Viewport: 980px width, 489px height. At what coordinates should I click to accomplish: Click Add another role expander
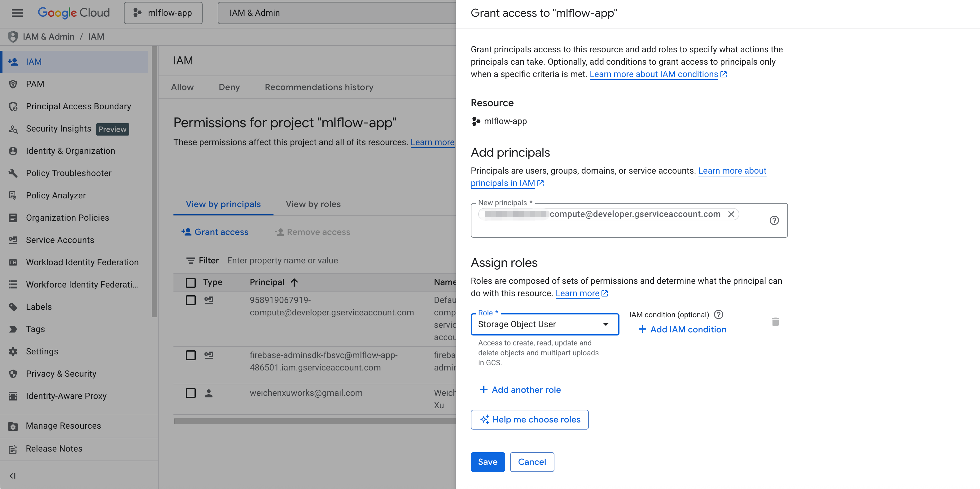pyautogui.click(x=520, y=390)
